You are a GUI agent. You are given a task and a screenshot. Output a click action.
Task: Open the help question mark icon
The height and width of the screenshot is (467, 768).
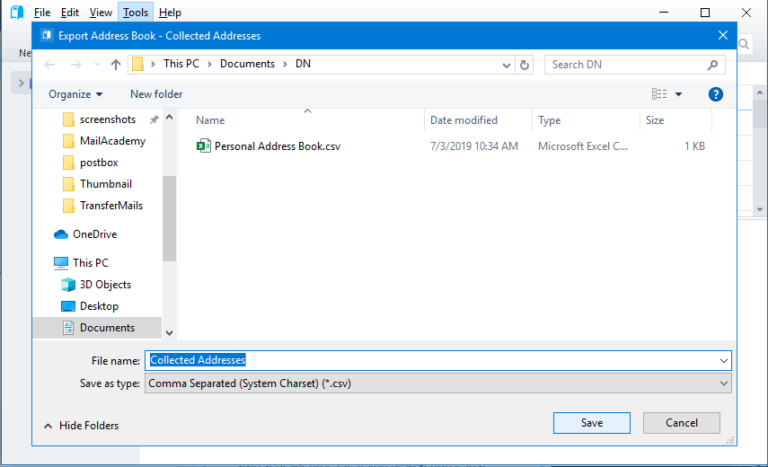(x=715, y=94)
